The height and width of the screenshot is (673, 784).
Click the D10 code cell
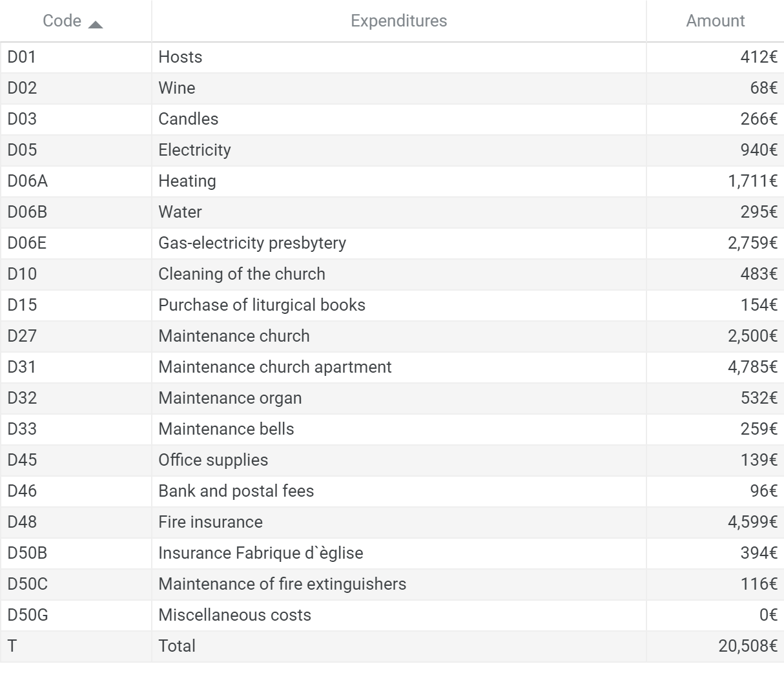76,274
